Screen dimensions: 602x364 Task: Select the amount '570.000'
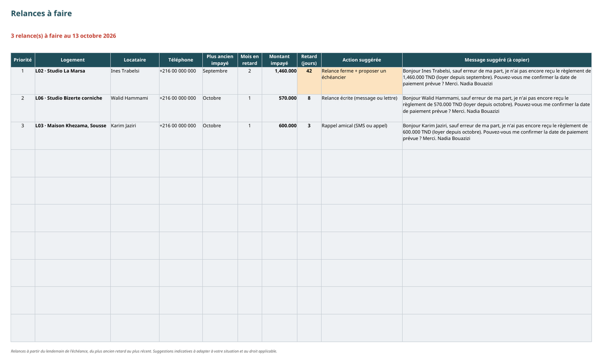pos(279,108)
